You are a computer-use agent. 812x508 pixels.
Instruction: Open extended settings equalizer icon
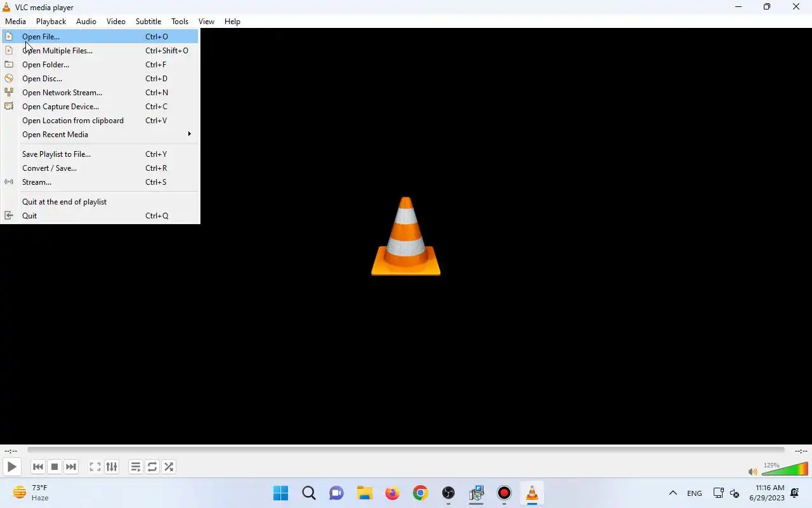click(112, 467)
